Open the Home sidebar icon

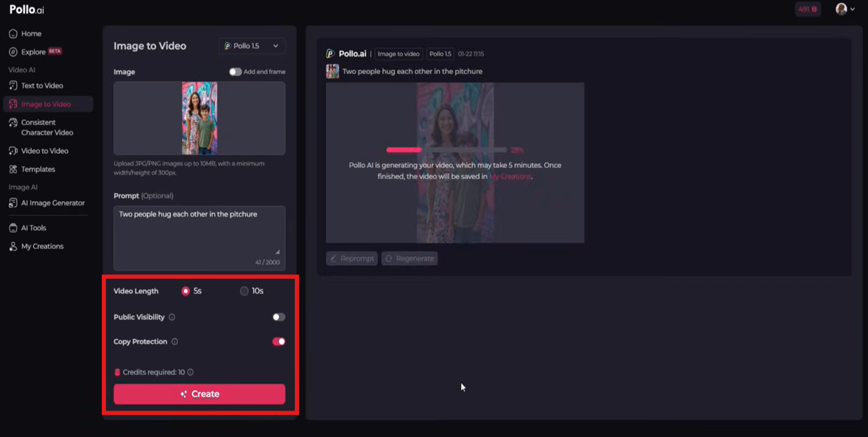tap(30, 33)
